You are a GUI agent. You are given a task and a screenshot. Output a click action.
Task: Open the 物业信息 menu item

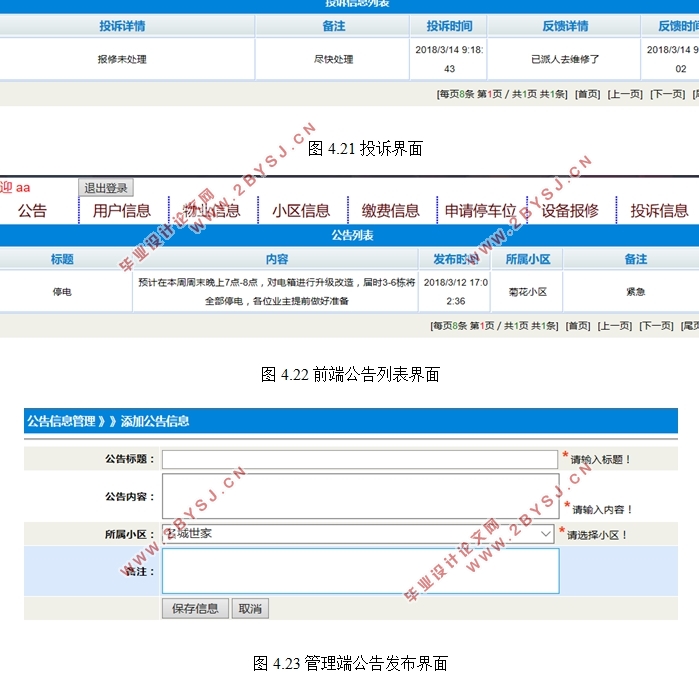pyautogui.click(x=212, y=210)
